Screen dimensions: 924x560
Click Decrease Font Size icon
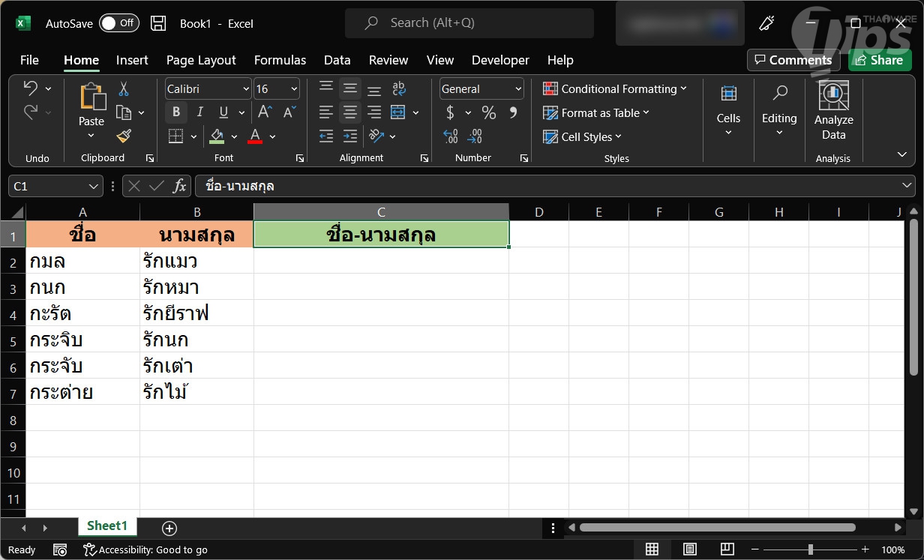tap(289, 112)
